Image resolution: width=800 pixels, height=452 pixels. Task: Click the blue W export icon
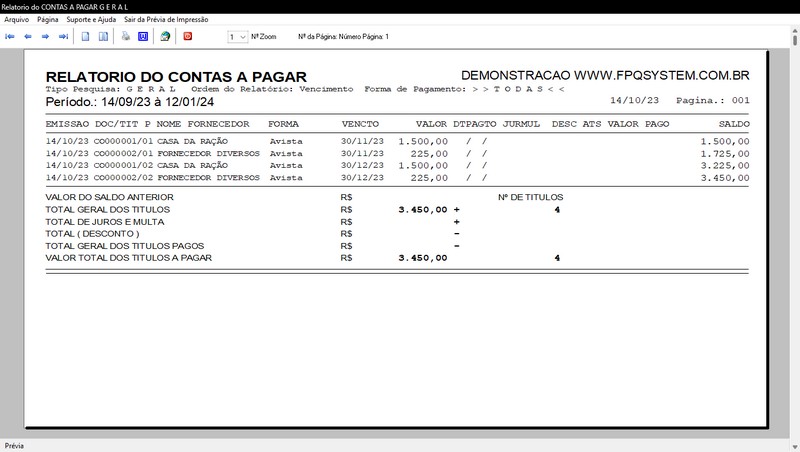(143, 37)
